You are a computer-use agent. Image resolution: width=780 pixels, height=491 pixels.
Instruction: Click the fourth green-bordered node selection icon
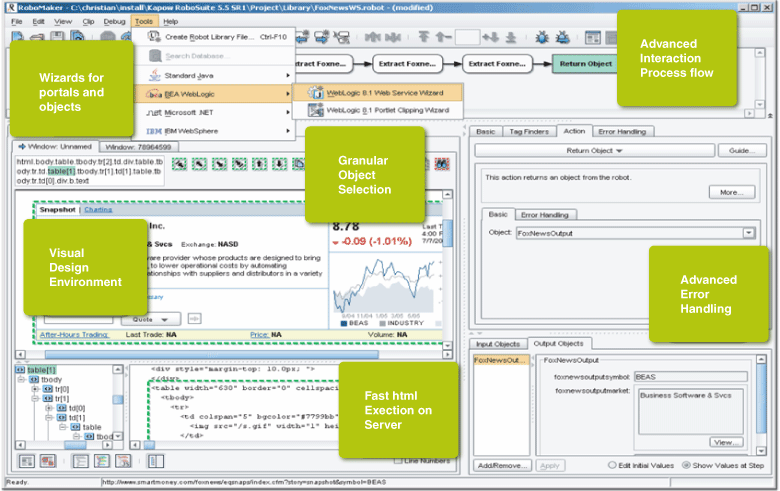coord(240,164)
